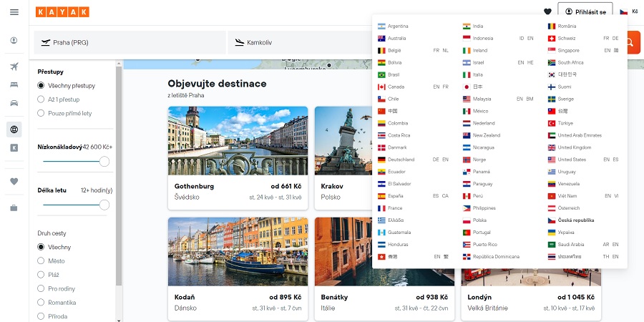The image size is (644, 322).
Task: Open the Czech flag Kč country selector
Action: [x=629, y=11]
